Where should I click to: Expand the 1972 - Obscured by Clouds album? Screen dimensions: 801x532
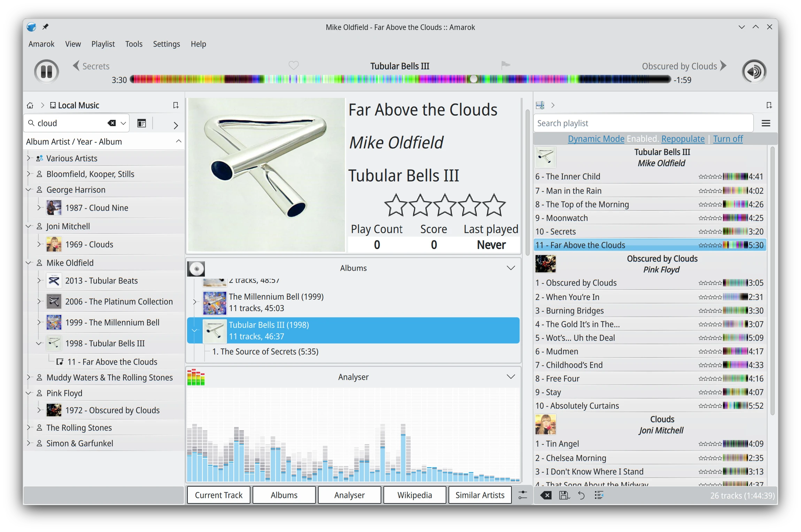39,410
